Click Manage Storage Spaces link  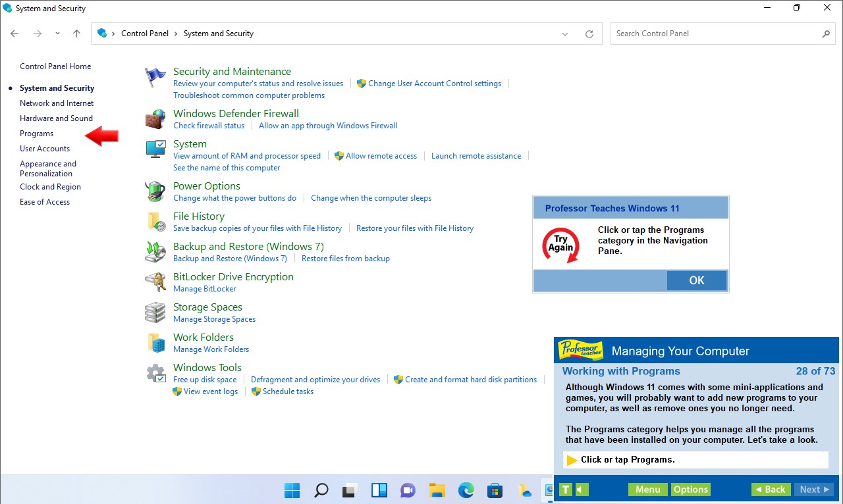tap(214, 319)
